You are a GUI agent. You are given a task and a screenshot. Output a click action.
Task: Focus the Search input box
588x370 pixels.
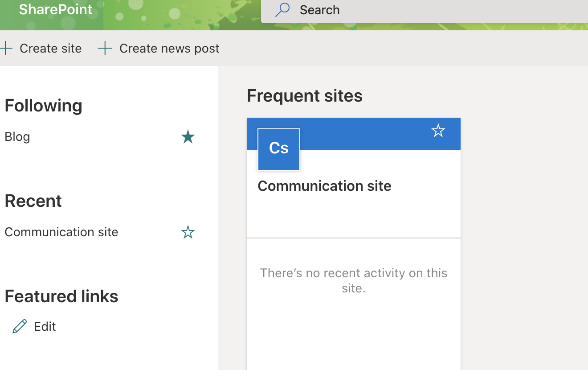coord(424,10)
